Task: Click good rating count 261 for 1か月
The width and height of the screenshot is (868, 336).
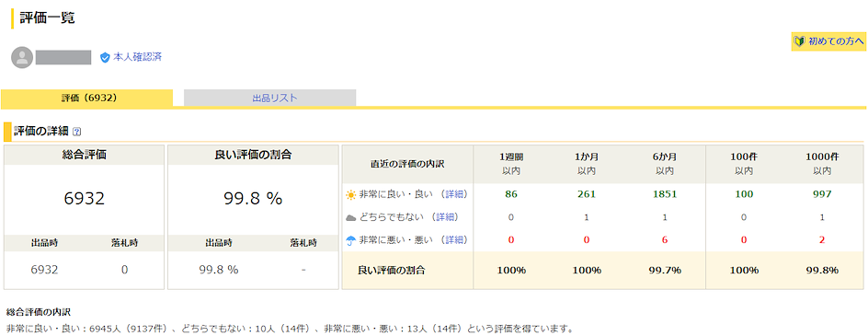Action: (x=587, y=194)
